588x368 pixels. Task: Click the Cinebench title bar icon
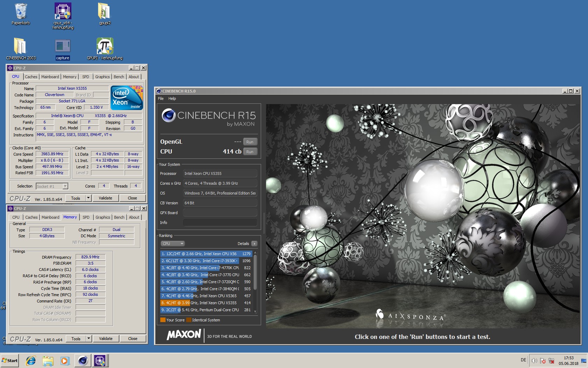pos(159,91)
